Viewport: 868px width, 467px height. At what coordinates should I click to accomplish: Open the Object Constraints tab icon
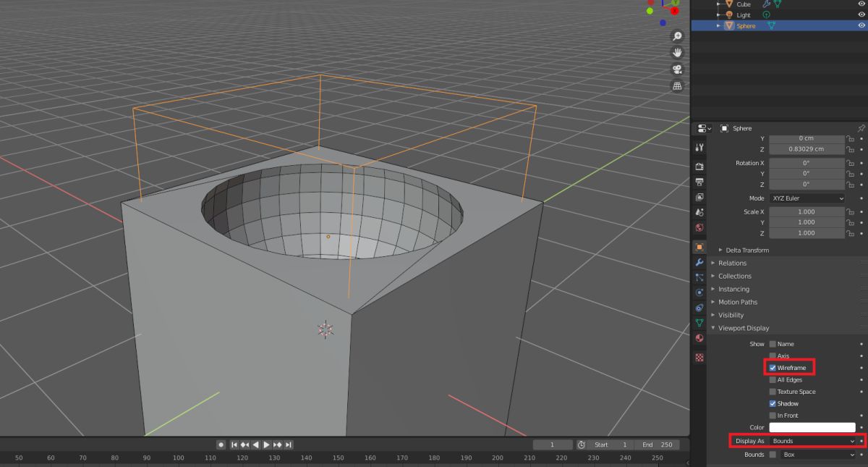[699, 308]
